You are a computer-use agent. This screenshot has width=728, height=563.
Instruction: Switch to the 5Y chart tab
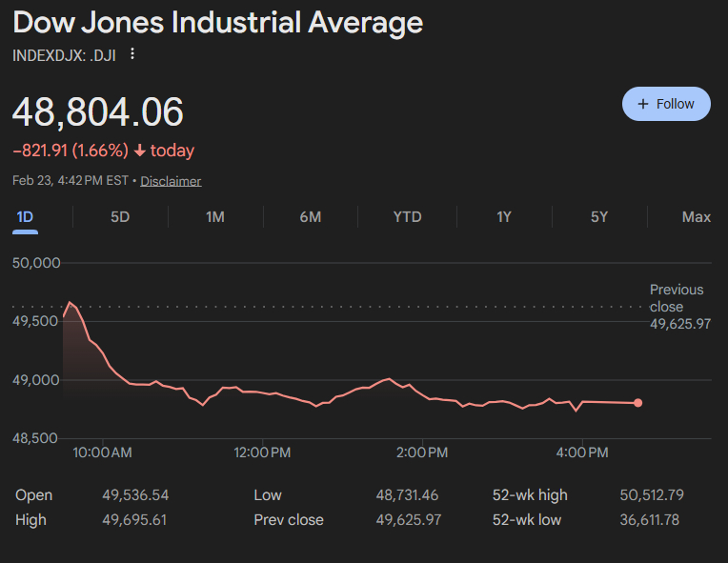click(x=598, y=217)
